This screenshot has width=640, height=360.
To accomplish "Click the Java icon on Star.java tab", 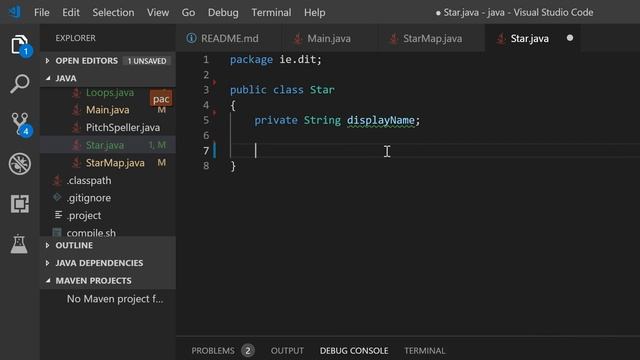I will pyautogui.click(x=501, y=39).
